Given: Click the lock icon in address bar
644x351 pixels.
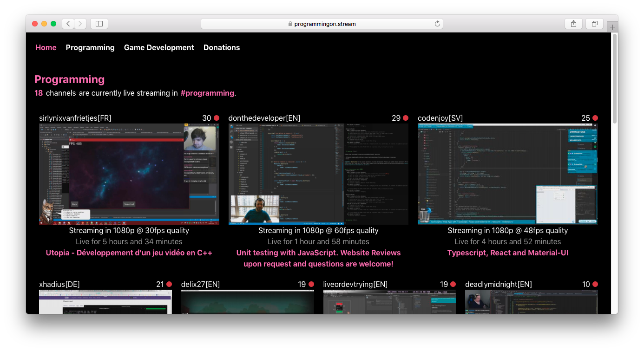Looking at the screenshot, I should click(290, 24).
